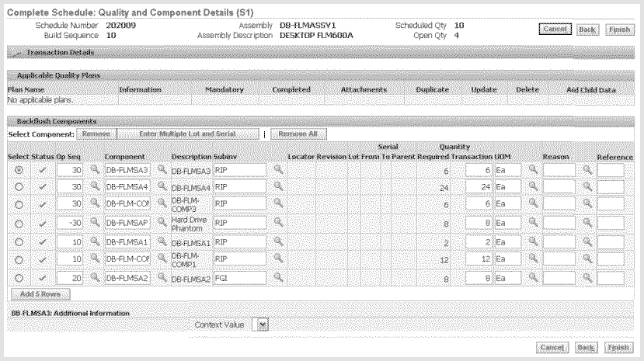Open Op Seq search for Hard Drive Phantom row
Image resolution: width=644 pixels, height=361 pixels.
point(95,222)
